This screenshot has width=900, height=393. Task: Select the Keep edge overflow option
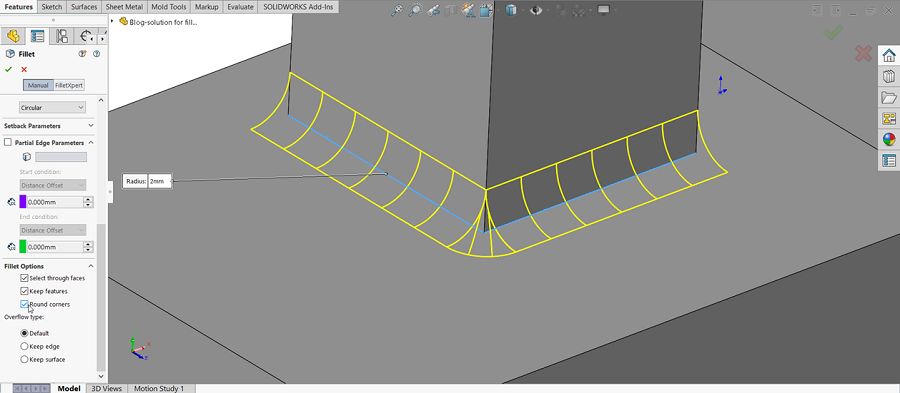24,347
